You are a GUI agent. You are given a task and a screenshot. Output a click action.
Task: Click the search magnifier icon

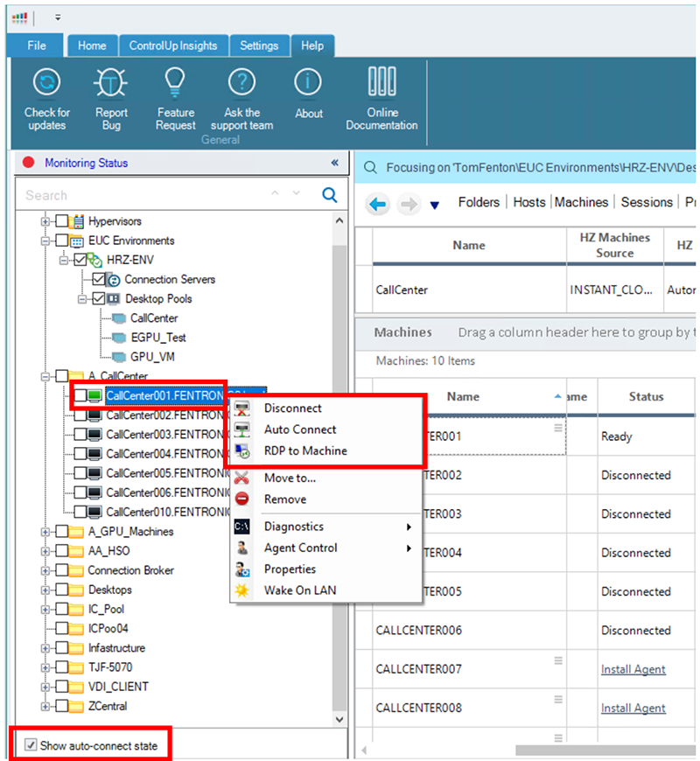click(x=330, y=195)
